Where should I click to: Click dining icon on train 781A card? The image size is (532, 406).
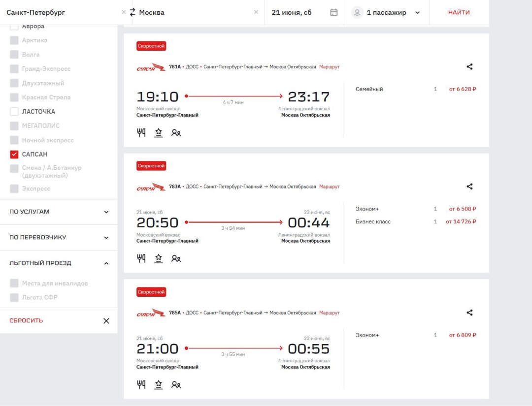tap(141, 132)
